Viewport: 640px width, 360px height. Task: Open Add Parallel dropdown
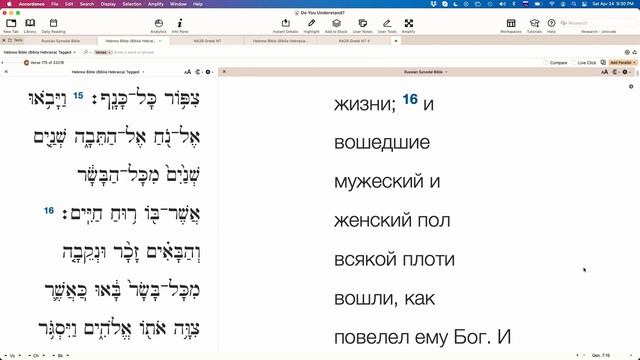click(623, 63)
